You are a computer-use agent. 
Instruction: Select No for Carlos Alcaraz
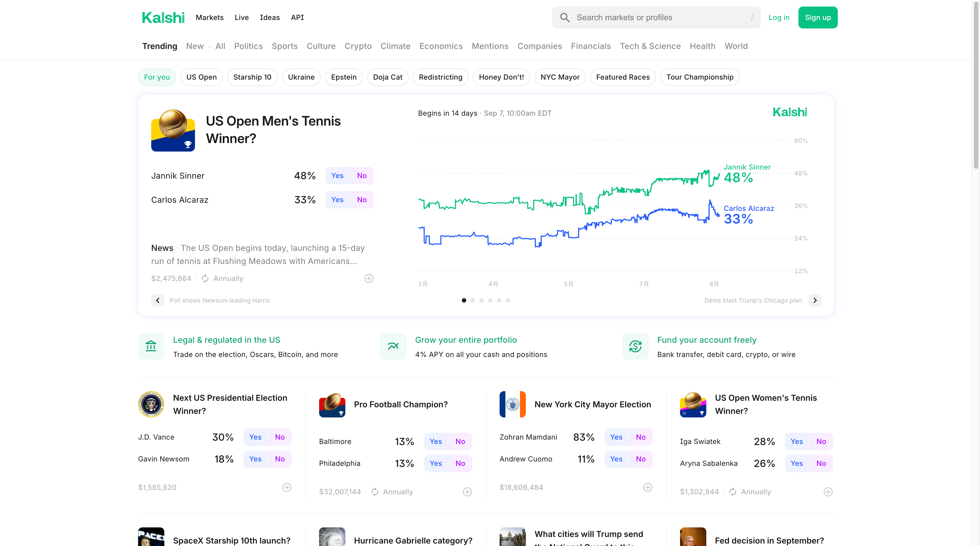[x=362, y=200]
